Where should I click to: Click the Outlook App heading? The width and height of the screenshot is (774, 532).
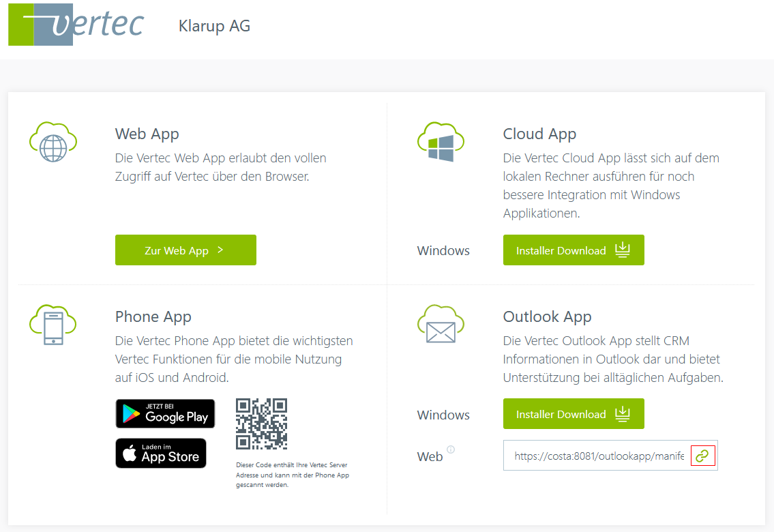(x=547, y=317)
